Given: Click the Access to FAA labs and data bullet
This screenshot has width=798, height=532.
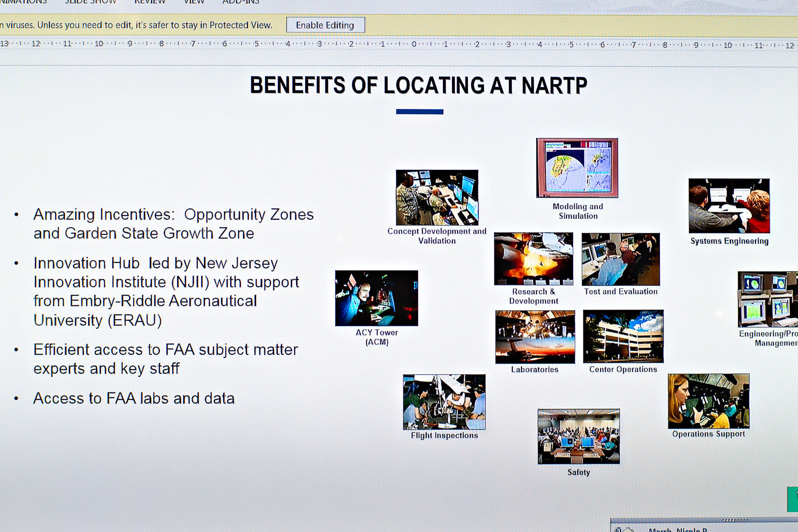Looking at the screenshot, I should pyautogui.click(x=134, y=398).
